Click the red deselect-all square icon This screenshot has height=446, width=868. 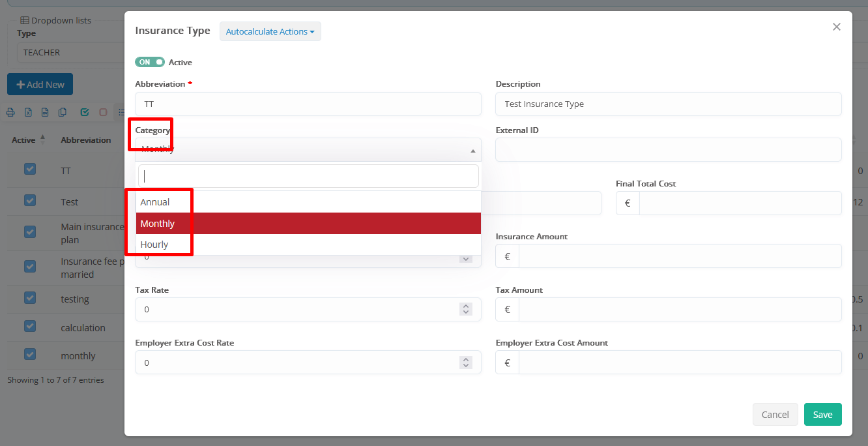point(103,112)
